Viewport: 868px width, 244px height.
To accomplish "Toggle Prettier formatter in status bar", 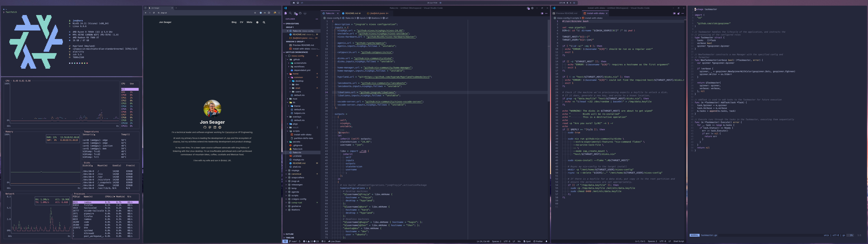I will click(x=538, y=241).
